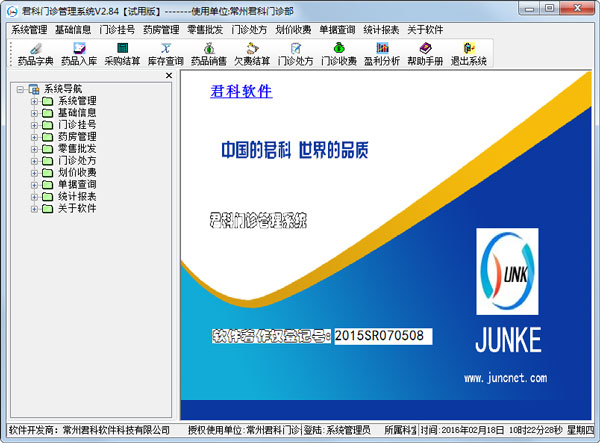Open 采购结算 from the toolbar
This screenshot has height=443, width=600.
coord(122,53)
